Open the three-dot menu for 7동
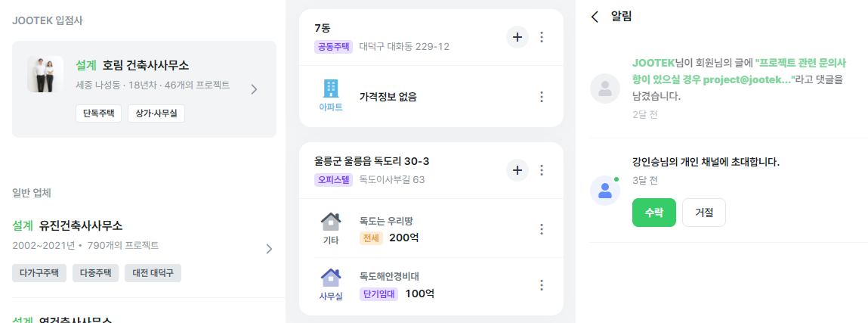This screenshot has height=323, width=868. (542, 37)
